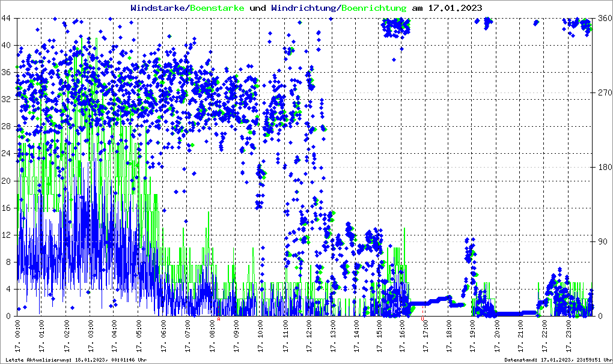Viewport: 613px width, 364px height.
Task: Click the 270 degree label on right axis
Action: coord(603,93)
